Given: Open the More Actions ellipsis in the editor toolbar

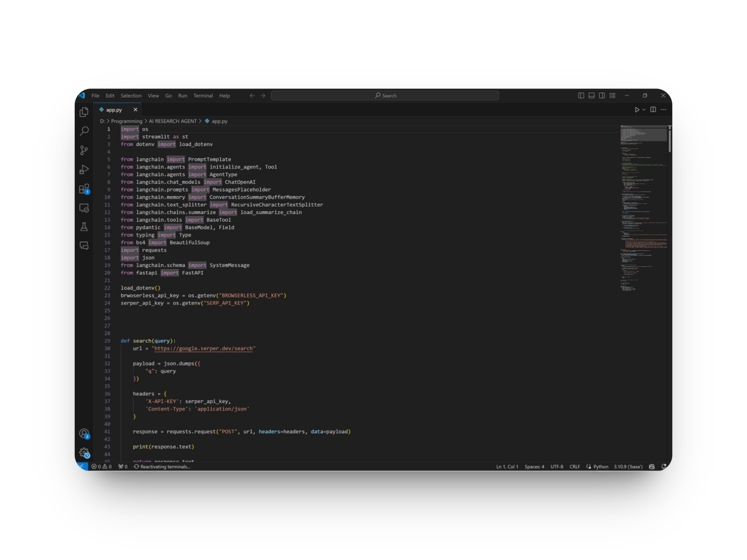Looking at the screenshot, I should coord(663,110).
